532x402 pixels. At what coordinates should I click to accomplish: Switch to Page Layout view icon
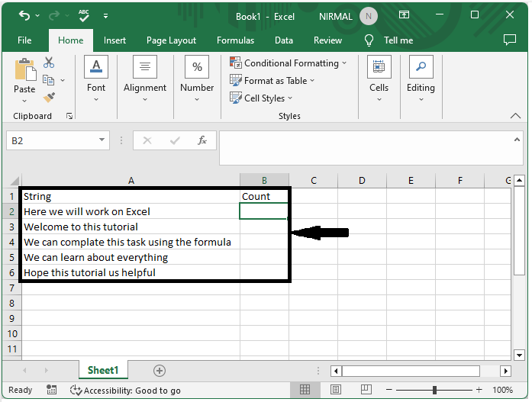tap(336, 390)
